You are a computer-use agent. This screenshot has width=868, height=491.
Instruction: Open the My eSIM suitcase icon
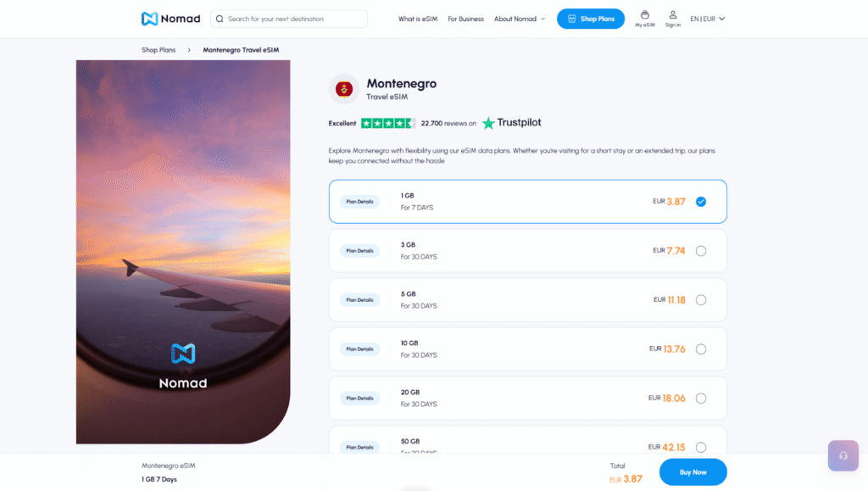click(x=644, y=15)
